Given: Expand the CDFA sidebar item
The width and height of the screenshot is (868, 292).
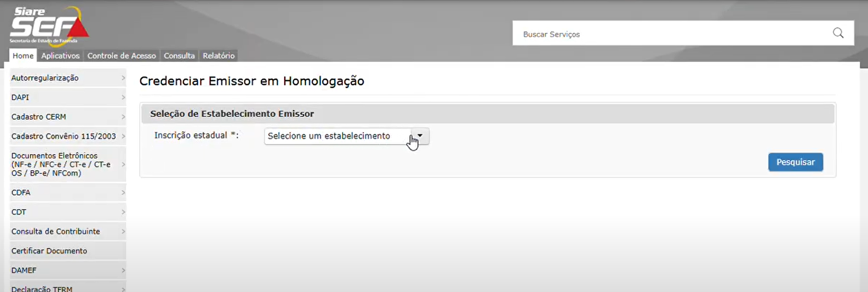Looking at the screenshot, I should click(x=68, y=192).
